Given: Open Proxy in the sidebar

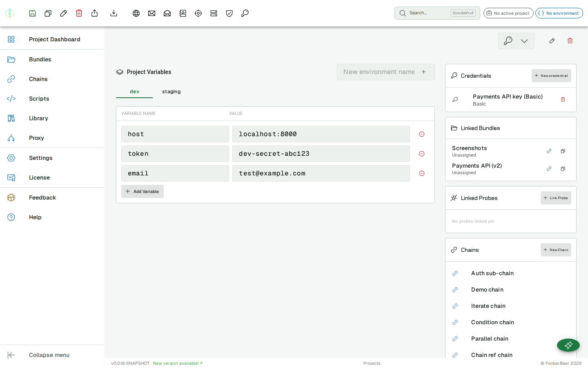Looking at the screenshot, I should (x=52, y=138).
